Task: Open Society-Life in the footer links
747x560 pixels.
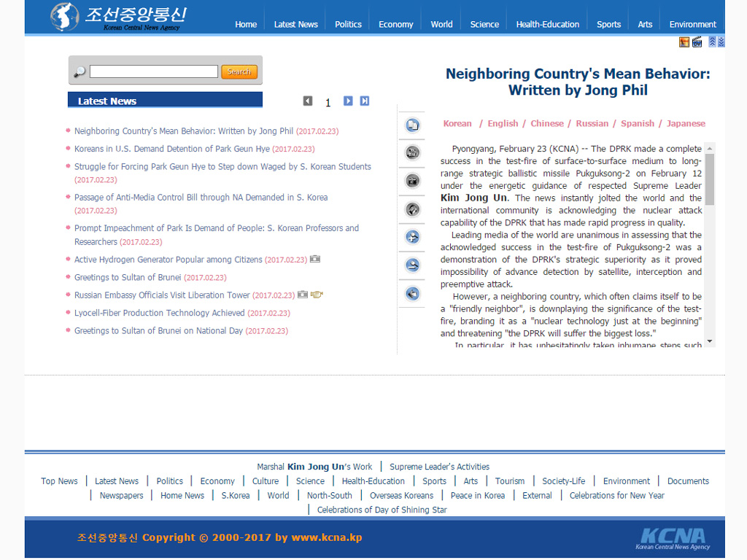Action: 564,481
